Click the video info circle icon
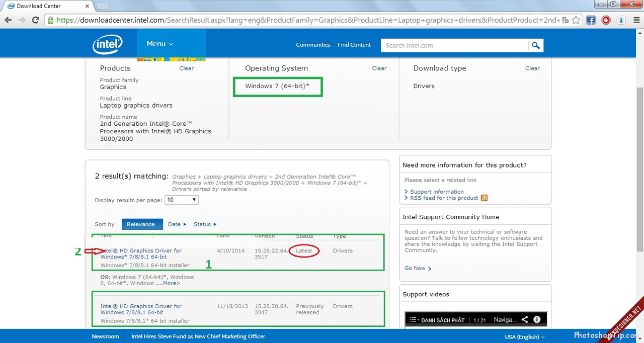This screenshot has height=343, width=644. tap(537, 319)
